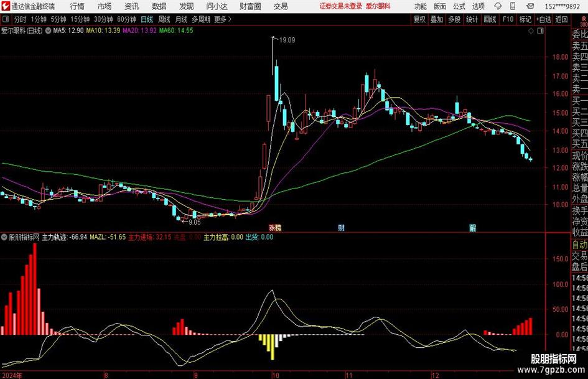Toggle the info panel icon beside the diamond
Screen dimensions: 588x379
click(x=540, y=31)
